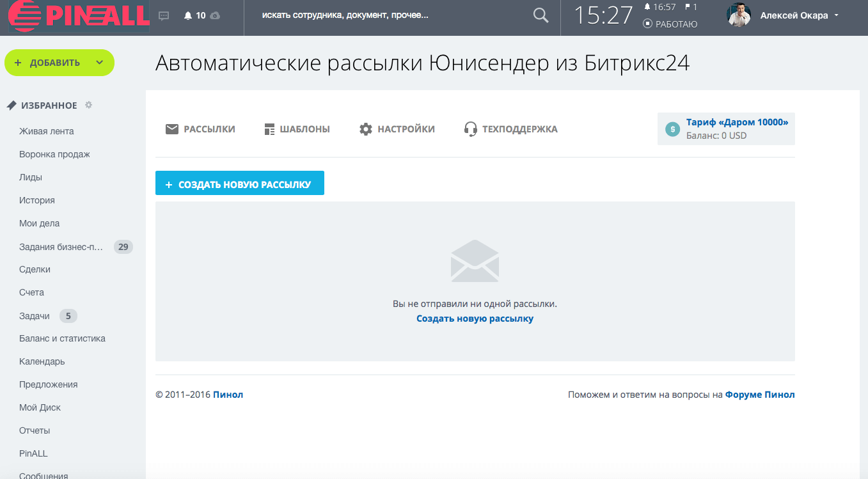Viewport: 868px width, 479px height.
Task: Open the Настройки tab
Action: coord(397,129)
